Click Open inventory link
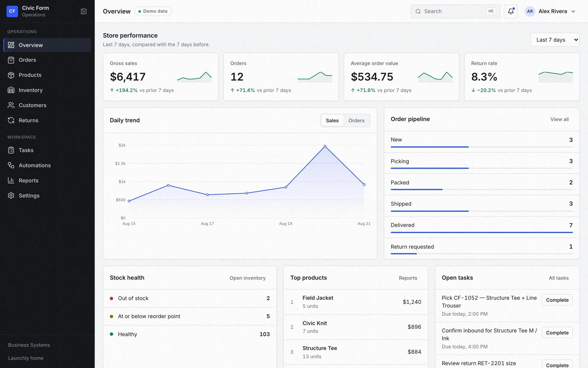The image size is (588, 368). point(247,278)
